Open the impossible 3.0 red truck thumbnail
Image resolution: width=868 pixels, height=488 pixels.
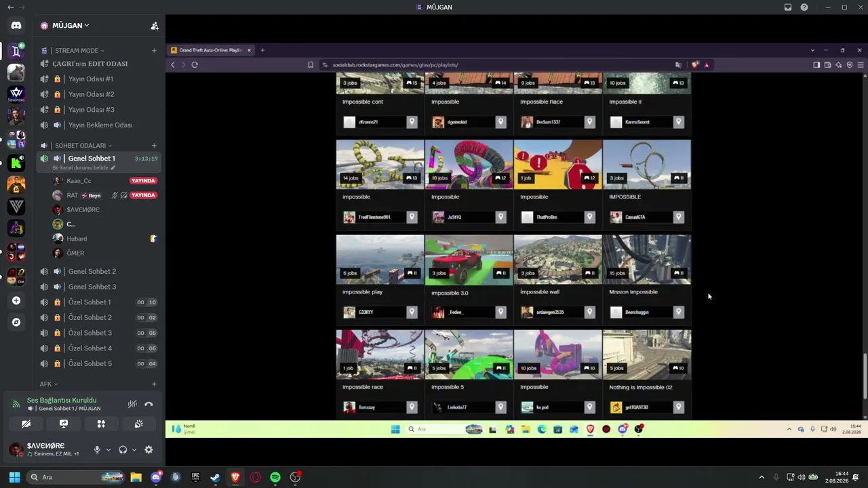469,260
